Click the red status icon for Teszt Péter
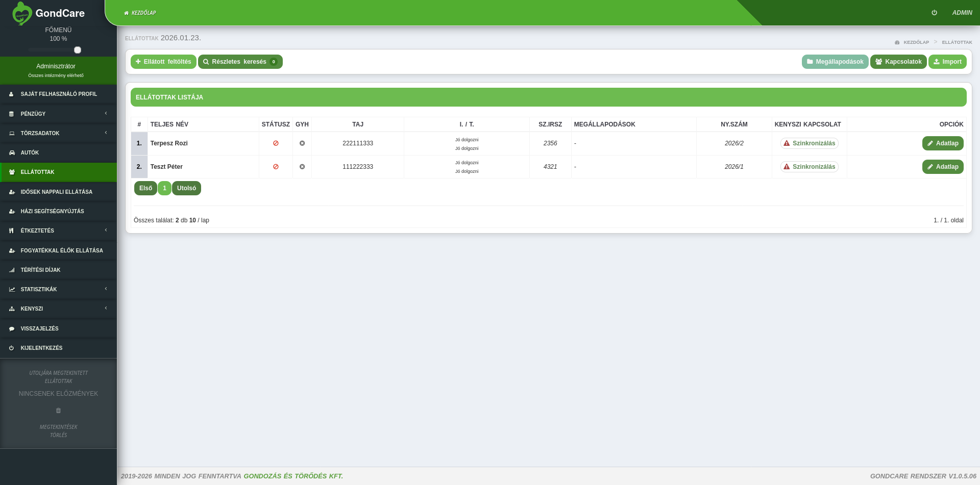Image resolution: width=980 pixels, height=485 pixels. (x=276, y=167)
